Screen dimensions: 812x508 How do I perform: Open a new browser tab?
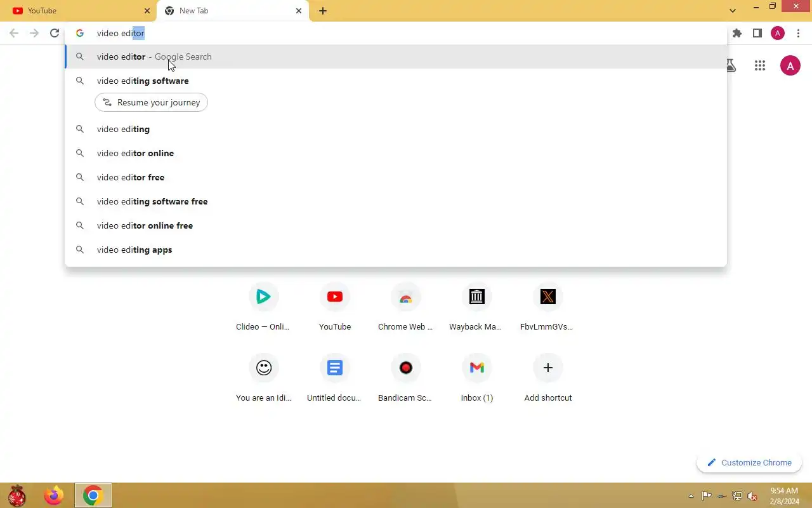(x=323, y=11)
